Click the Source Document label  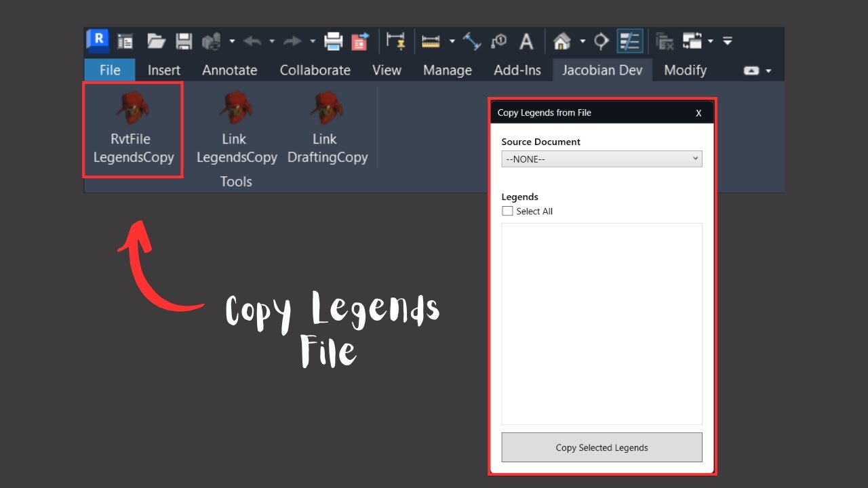click(x=541, y=142)
